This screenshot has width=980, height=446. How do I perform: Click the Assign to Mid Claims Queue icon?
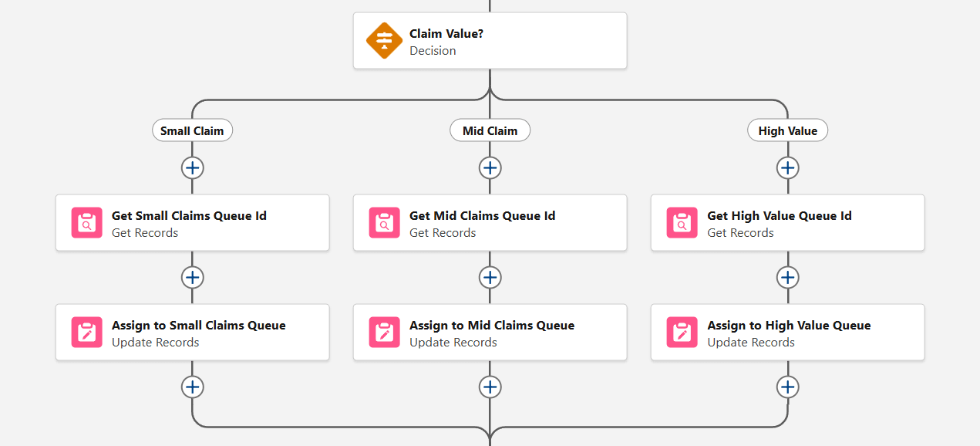click(x=385, y=333)
